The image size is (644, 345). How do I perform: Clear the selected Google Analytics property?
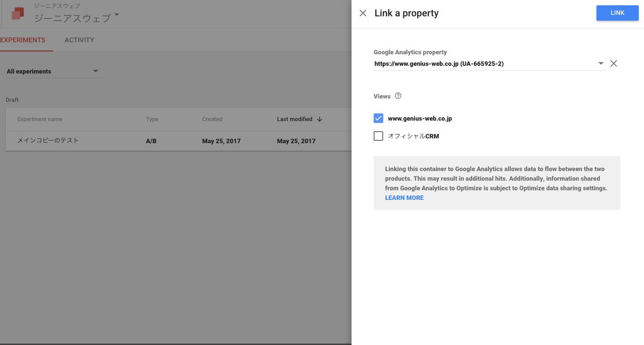(614, 63)
